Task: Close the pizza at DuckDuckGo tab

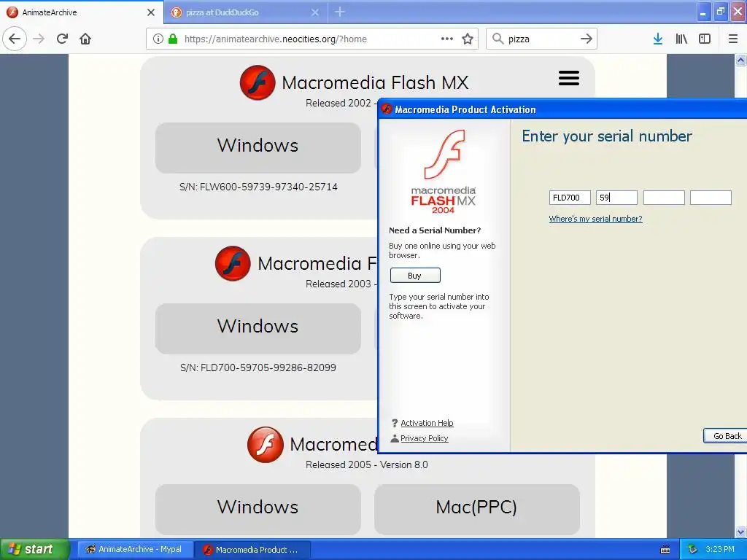Action: pyautogui.click(x=315, y=12)
